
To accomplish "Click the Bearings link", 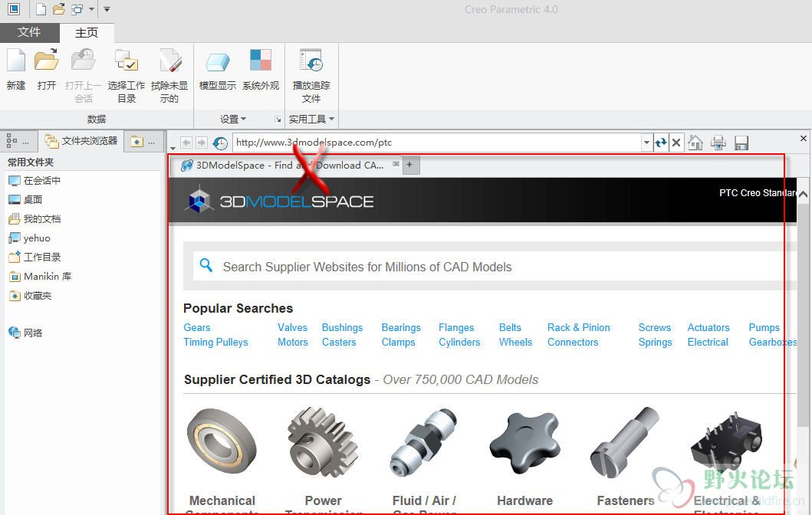I will coord(401,327).
